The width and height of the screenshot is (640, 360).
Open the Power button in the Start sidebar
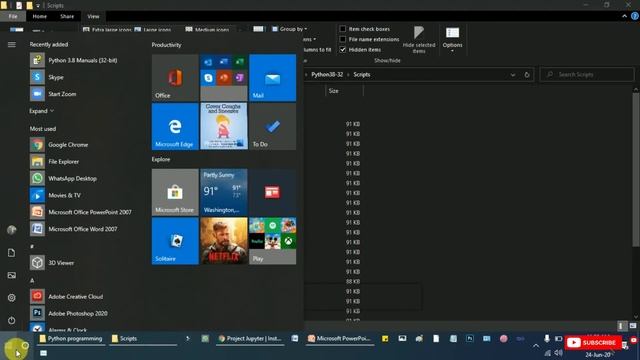[11, 320]
